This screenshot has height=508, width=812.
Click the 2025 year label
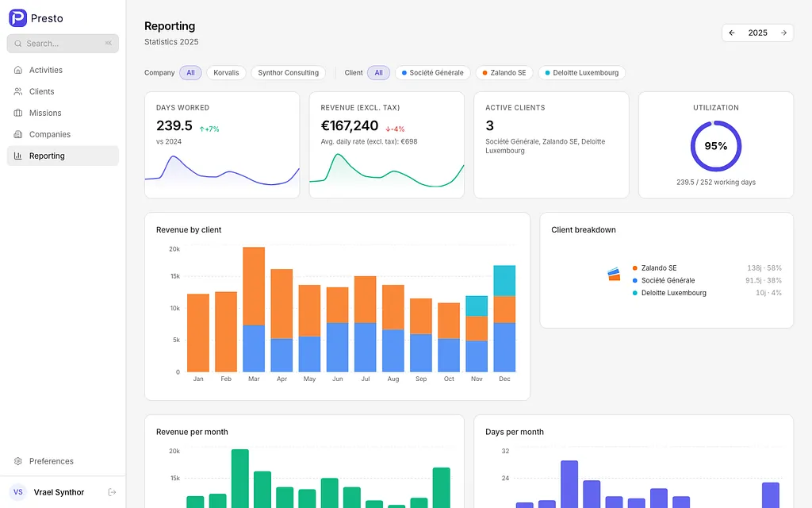coord(757,33)
